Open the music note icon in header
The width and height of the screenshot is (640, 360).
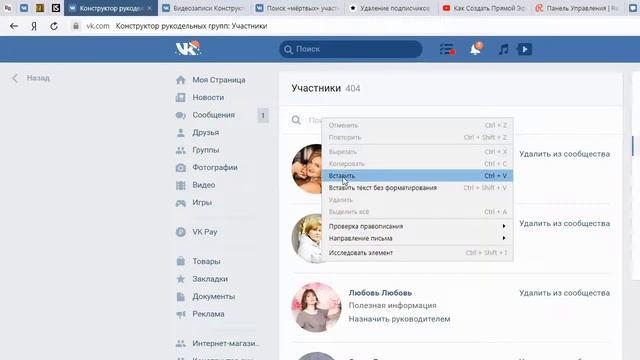pos(503,49)
